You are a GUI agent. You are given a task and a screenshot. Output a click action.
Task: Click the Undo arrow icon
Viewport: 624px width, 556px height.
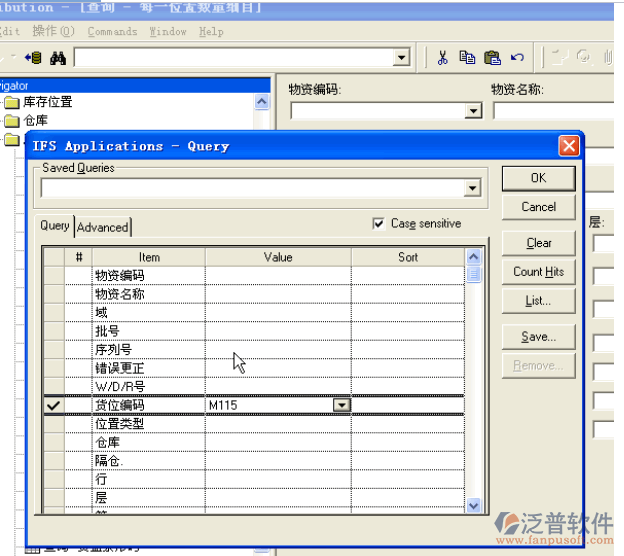(517, 58)
